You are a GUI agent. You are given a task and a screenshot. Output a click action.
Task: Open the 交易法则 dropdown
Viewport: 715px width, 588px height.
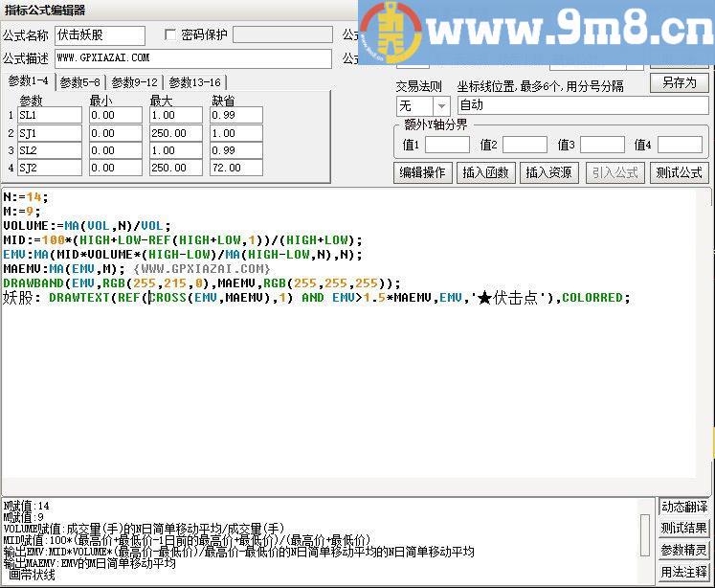pos(441,106)
